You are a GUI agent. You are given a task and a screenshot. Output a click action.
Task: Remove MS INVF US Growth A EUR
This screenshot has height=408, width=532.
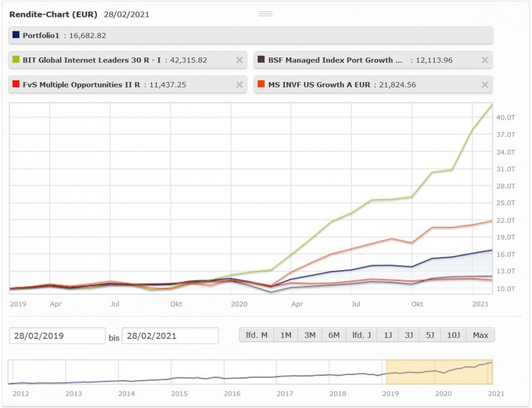coord(485,85)
